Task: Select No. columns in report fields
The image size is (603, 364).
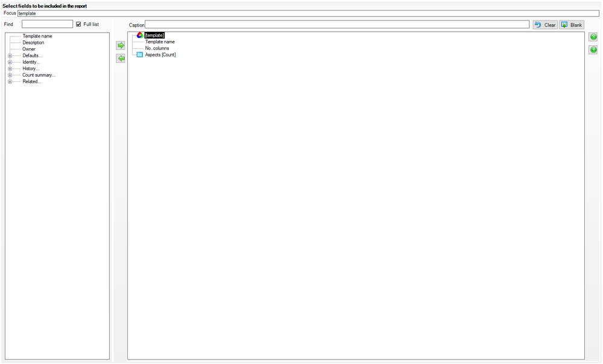Action: point(157,48)
